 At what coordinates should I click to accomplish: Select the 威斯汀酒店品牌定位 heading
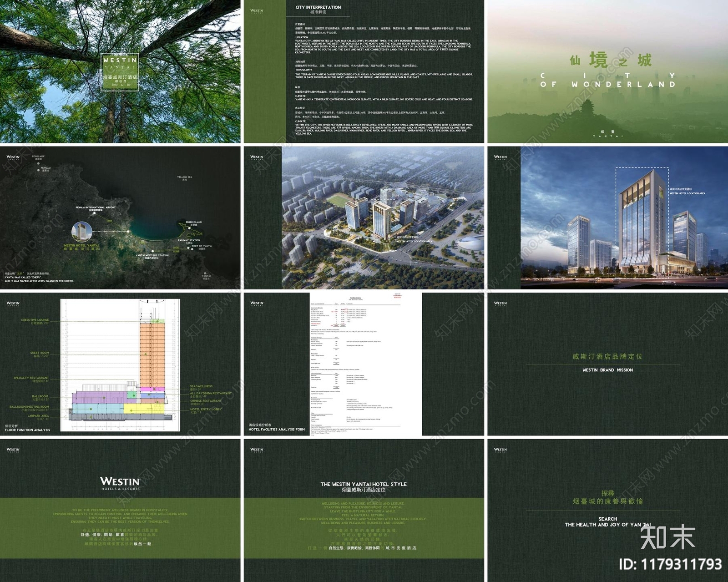click(607, 357)
